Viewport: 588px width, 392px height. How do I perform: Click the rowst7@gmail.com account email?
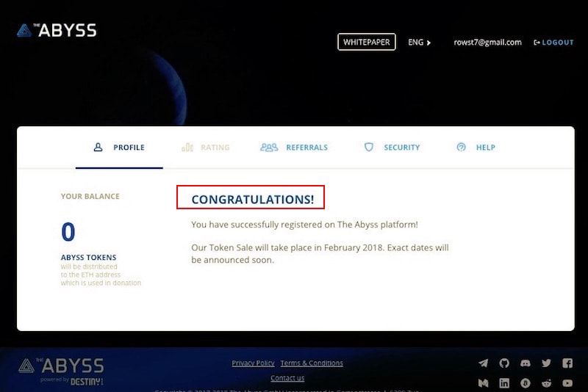pos(487,43)
